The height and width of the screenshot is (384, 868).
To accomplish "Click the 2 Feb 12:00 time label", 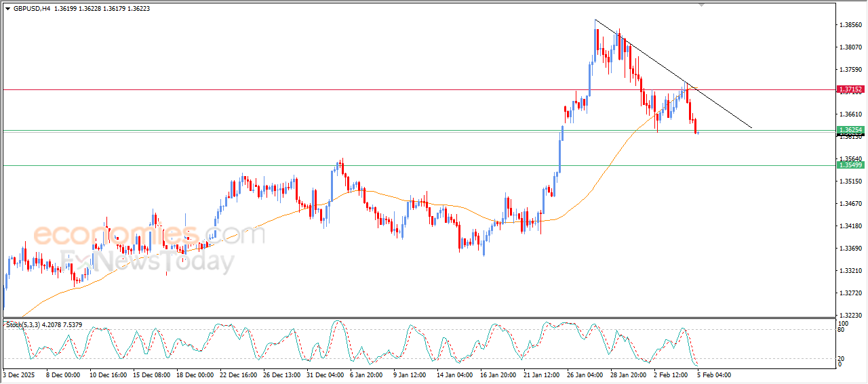I will point(671,375).
